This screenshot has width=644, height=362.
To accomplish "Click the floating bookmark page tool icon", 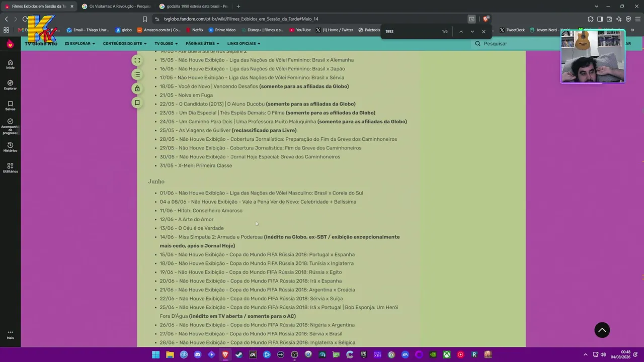I will [x=137, y=103].
